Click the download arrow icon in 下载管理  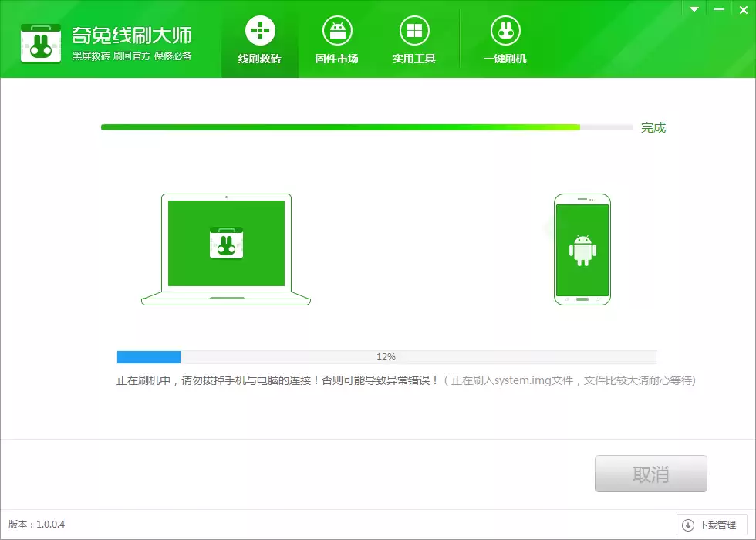tap(689, 524)
